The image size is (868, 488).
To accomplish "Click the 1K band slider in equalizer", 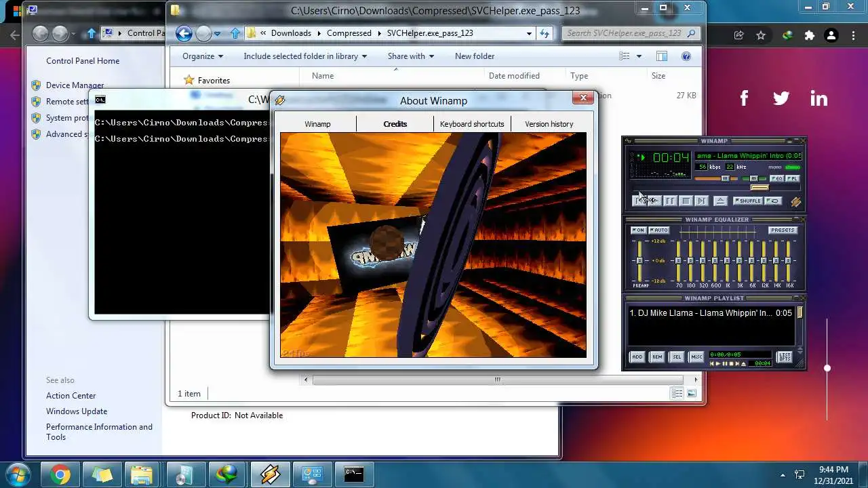I will (x=727, y=262).
